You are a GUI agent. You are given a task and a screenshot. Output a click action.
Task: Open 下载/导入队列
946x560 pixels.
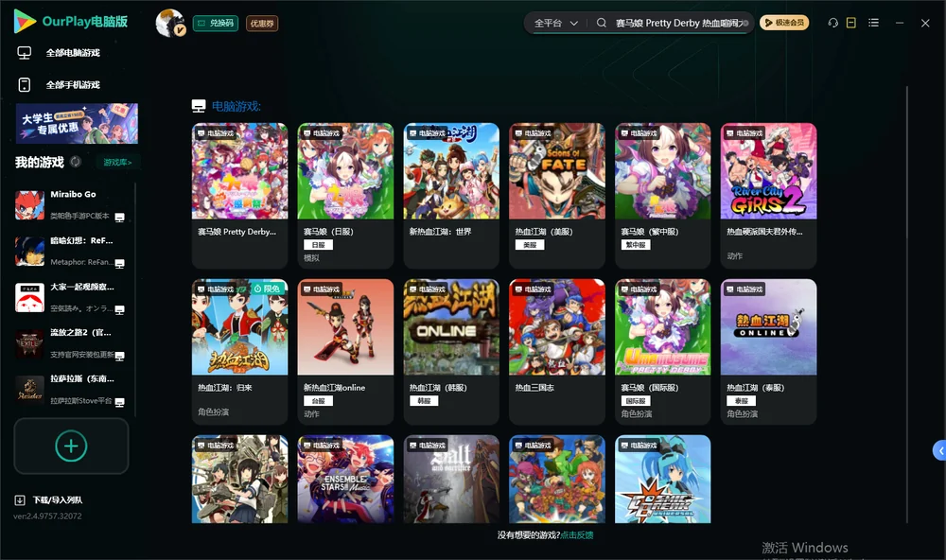point(49,499)
